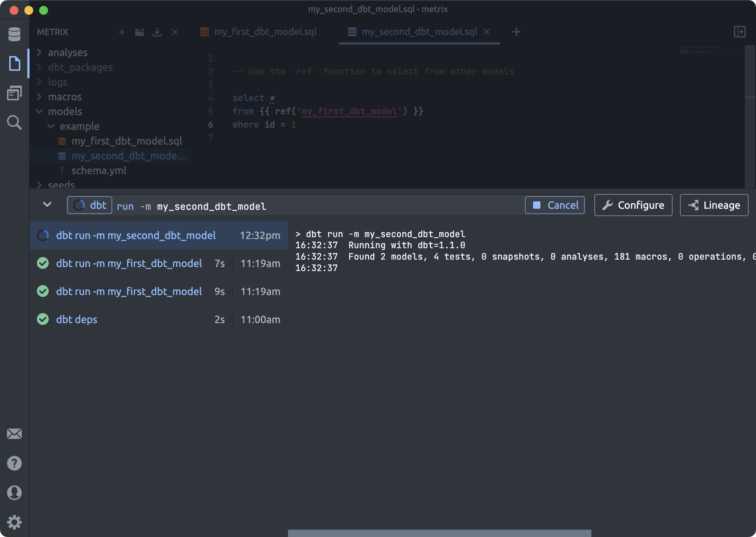
Task: Click the editor vertical scrollbar
Action: (750, 117)
